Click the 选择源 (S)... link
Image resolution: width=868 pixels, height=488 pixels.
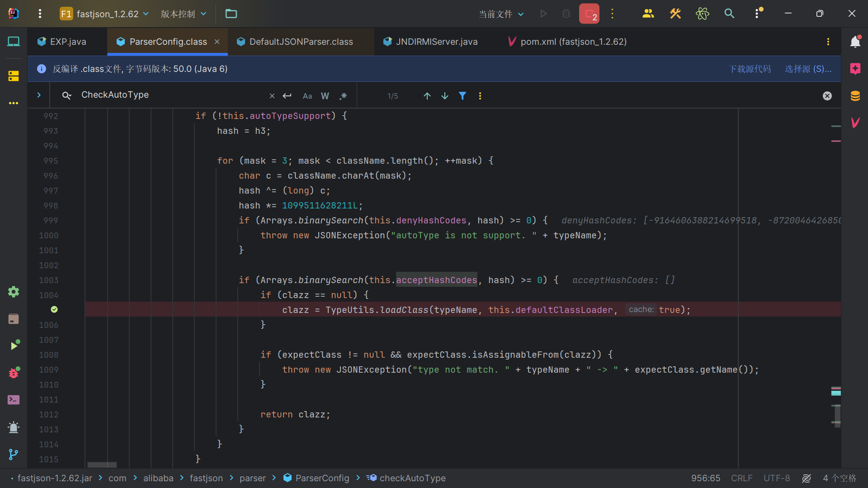(808, 69)
